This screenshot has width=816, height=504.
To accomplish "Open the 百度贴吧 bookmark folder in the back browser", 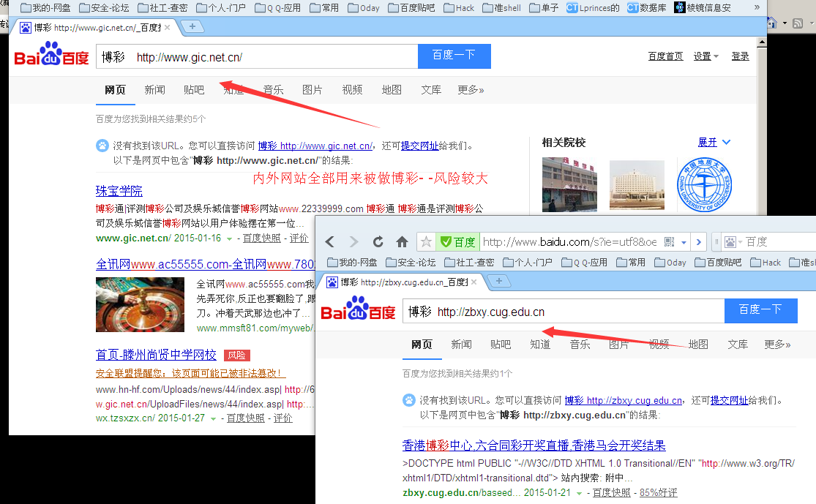I will [411, 8].
